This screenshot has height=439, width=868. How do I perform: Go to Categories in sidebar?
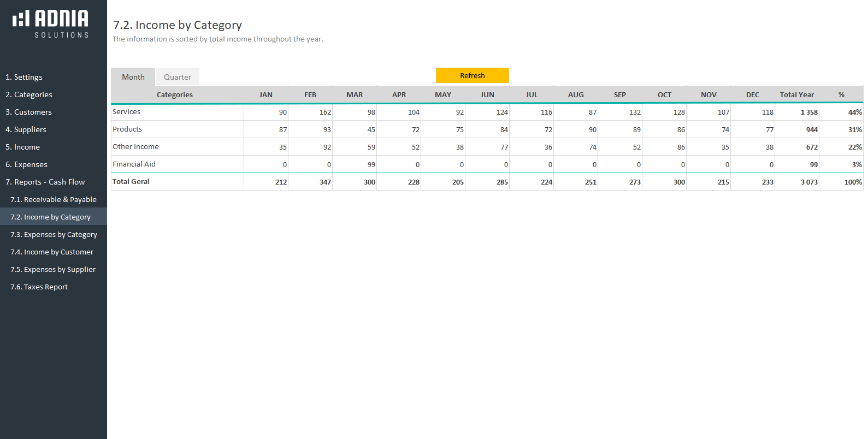[29, 94]
